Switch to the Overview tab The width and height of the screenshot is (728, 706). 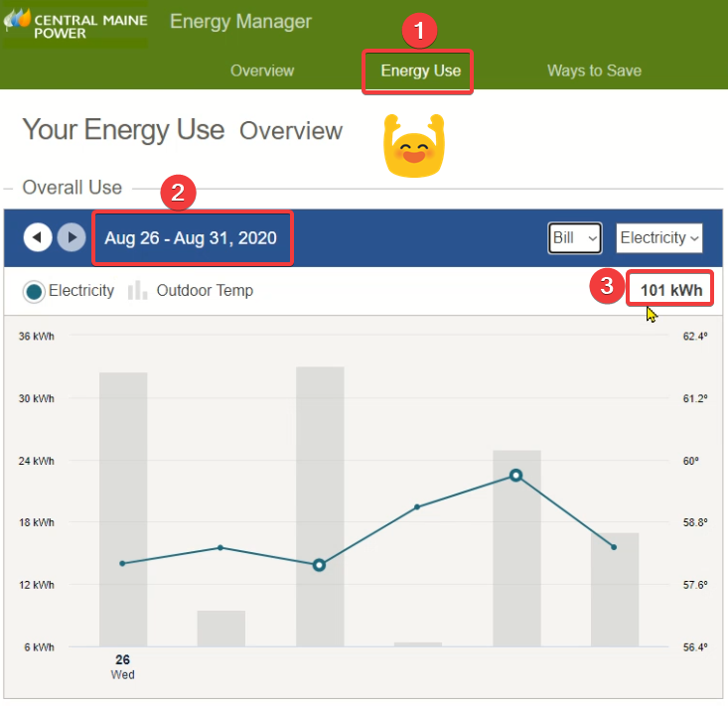[262, 71]
